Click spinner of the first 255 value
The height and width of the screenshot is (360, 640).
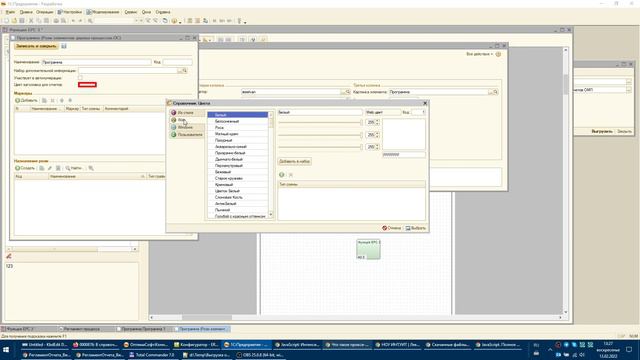[x=378, y=122]
